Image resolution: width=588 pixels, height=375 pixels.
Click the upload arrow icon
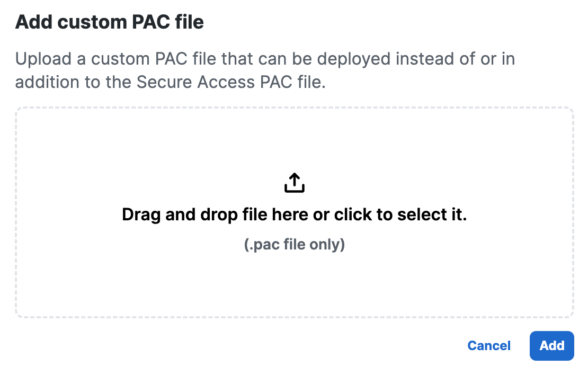[295, 183]
